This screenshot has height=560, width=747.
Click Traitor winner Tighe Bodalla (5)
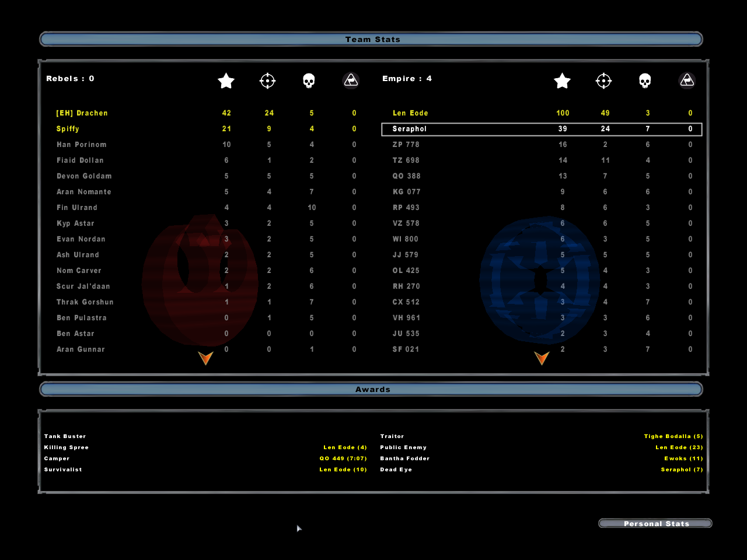(673, 436)
